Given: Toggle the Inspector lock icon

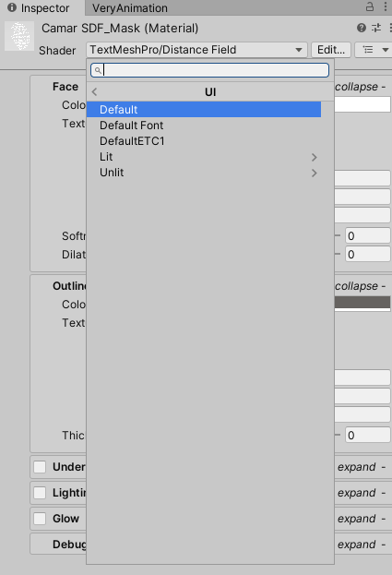Looking at the screenshot, I should click(x=370, y=6).
